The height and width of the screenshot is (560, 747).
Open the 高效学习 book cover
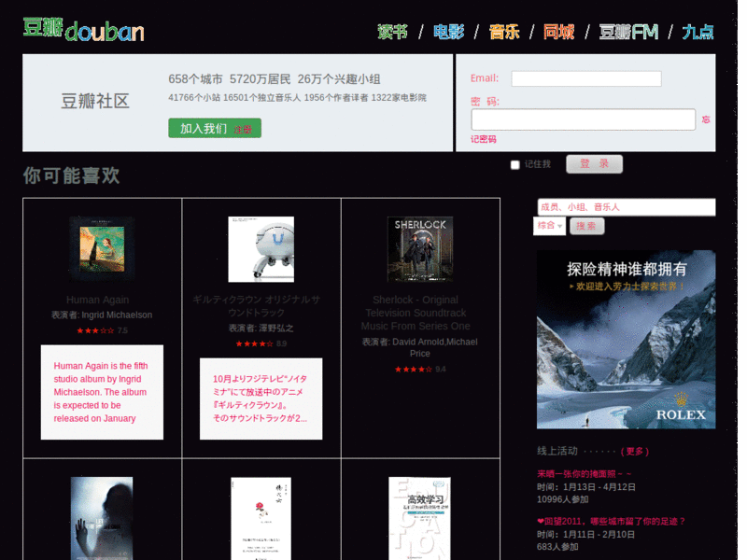(x=419, y=518)
